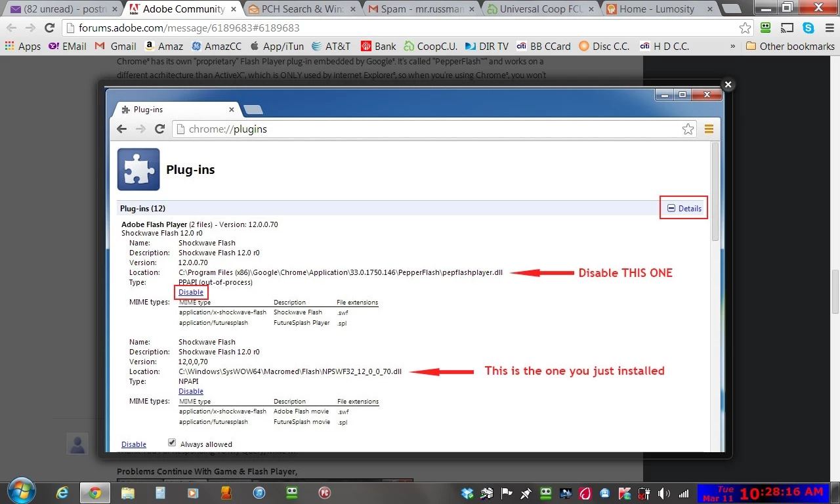840x504 pixels.
Task: Switch to the Home - Lumosity tab
Action: click(656, 9)
